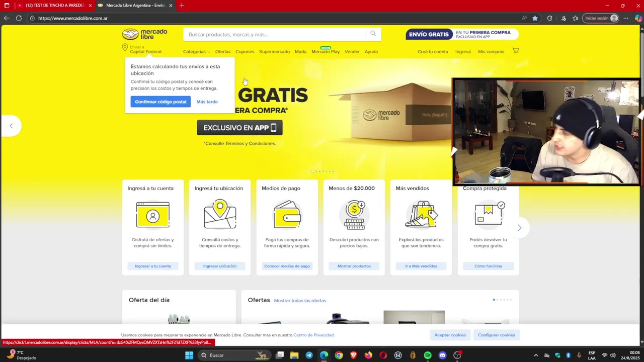
Task: Go to previous banner slide with left arrow
Action: pyautogui.click(x=11, y=126)
